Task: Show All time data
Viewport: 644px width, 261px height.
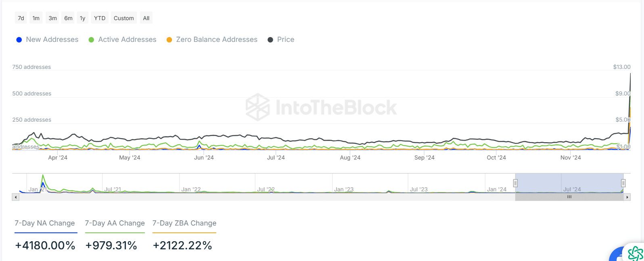Action: point(146,18)
